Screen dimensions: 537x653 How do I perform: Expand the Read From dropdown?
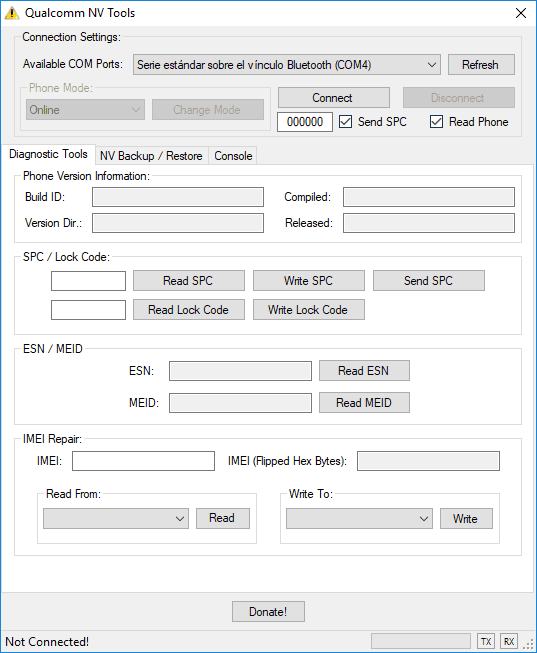(x=116, y=518)
